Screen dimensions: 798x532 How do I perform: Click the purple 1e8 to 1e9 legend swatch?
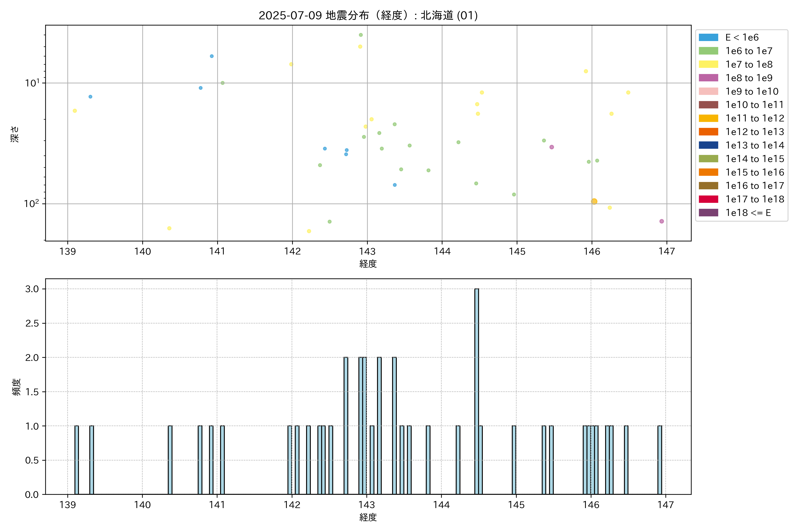click(x=708, y=78)
